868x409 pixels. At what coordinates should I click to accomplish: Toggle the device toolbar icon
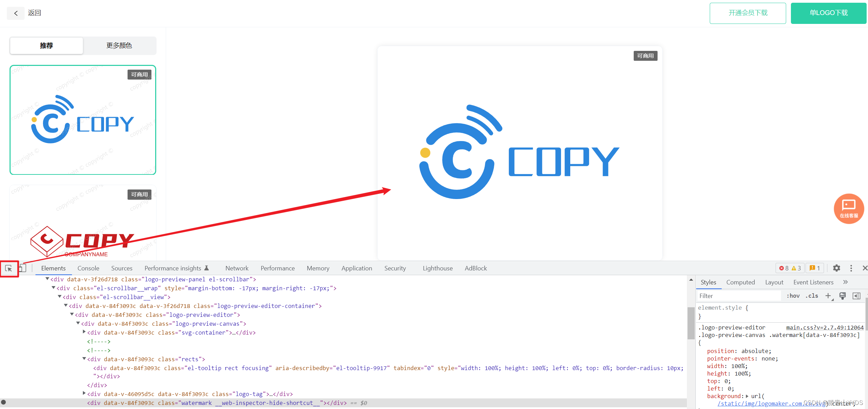click(23, 268)
